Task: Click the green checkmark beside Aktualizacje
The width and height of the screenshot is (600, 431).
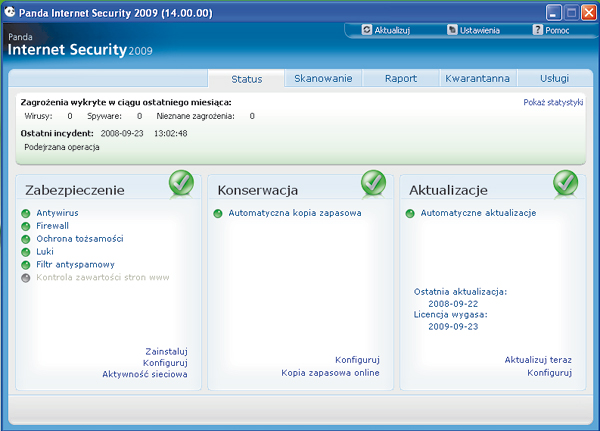Action: point(565,183)
